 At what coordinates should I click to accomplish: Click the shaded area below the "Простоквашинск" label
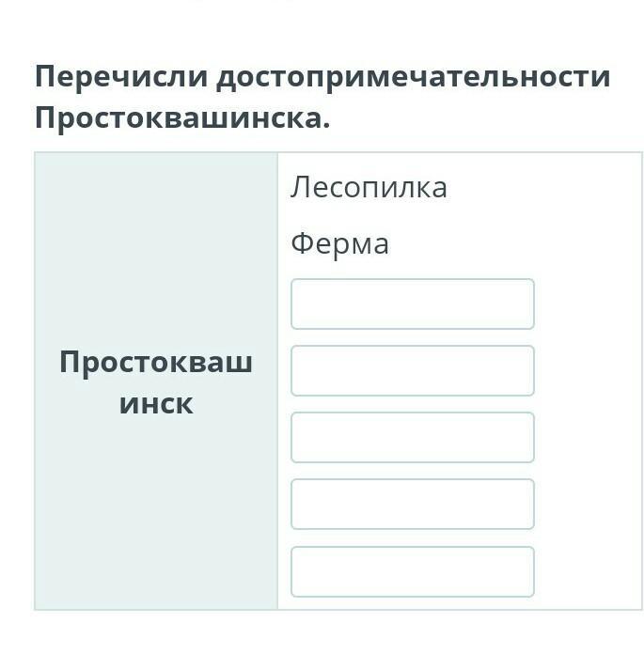click(156, 517)
